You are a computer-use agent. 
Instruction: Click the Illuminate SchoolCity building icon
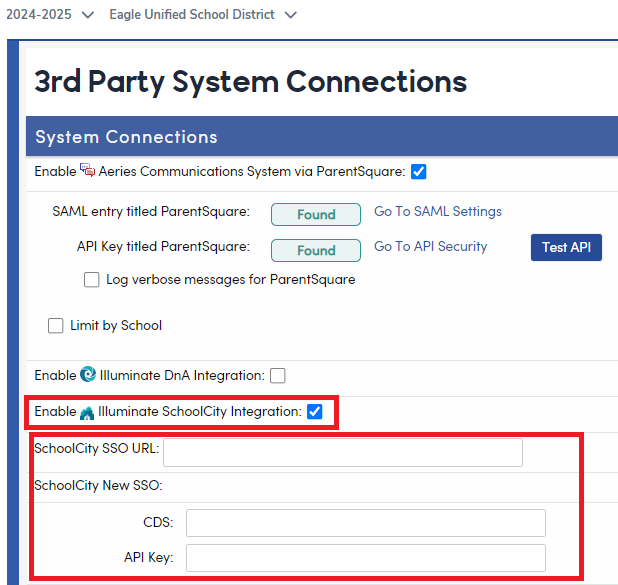pyautogui.click(x=87, y=413)
